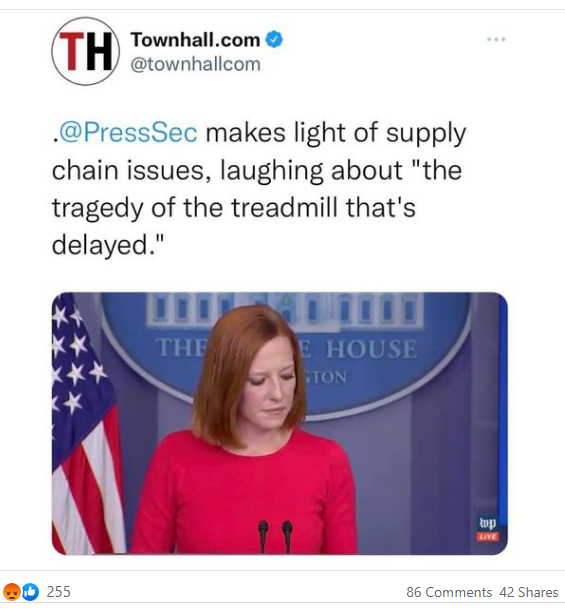Open the Townhall.com account name
The image size is (565, 616).
point(195,40)
